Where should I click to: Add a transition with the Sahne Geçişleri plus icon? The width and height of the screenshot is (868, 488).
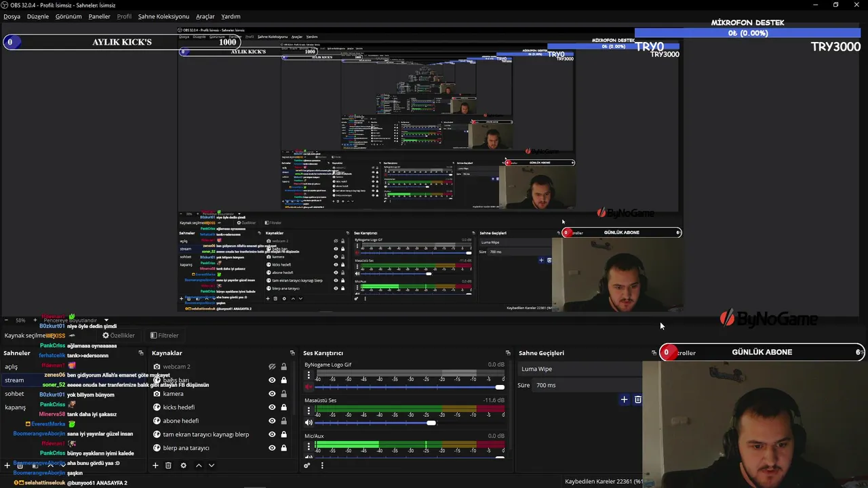[x=624, y=399]
